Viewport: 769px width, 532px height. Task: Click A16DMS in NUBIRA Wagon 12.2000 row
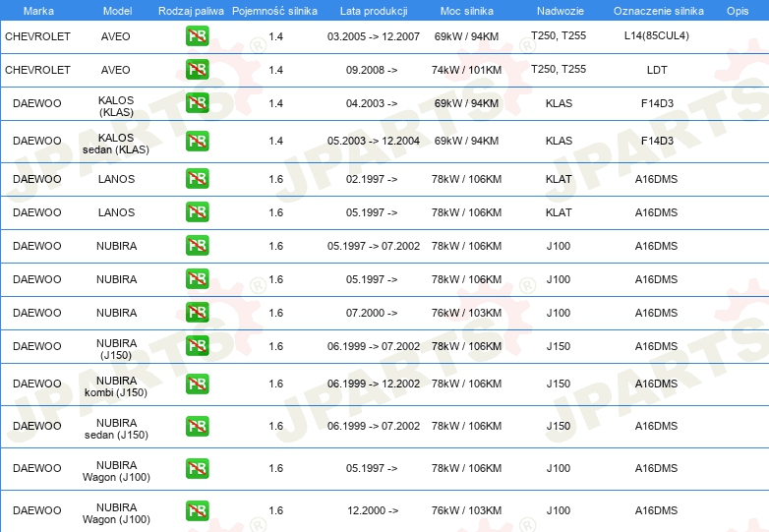click(x=656, y=510)
